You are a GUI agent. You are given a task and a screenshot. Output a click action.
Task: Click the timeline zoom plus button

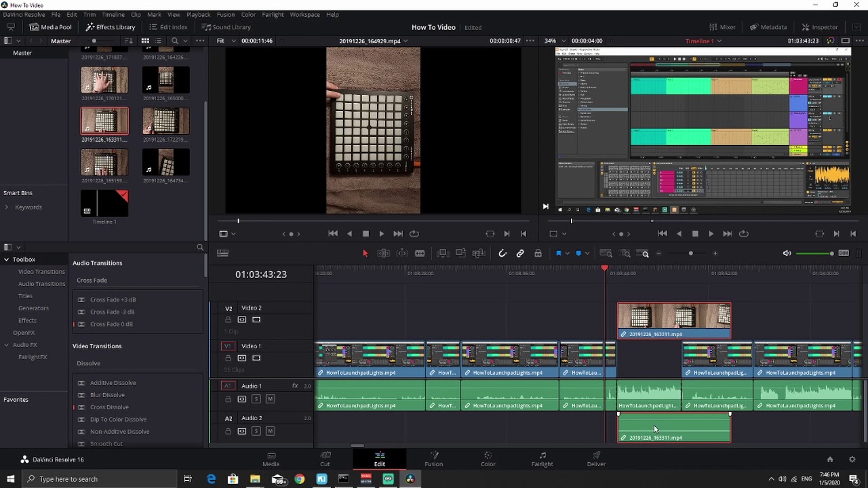click(715, 253)
